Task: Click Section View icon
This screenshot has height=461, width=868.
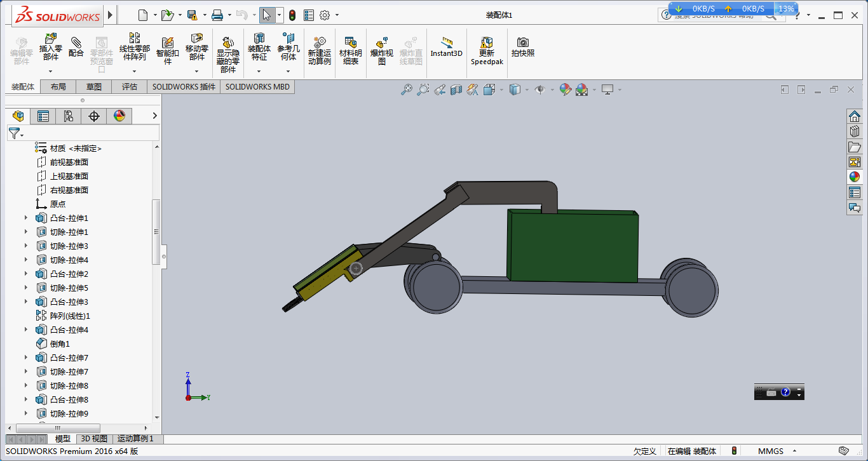Action: [456, 90]
